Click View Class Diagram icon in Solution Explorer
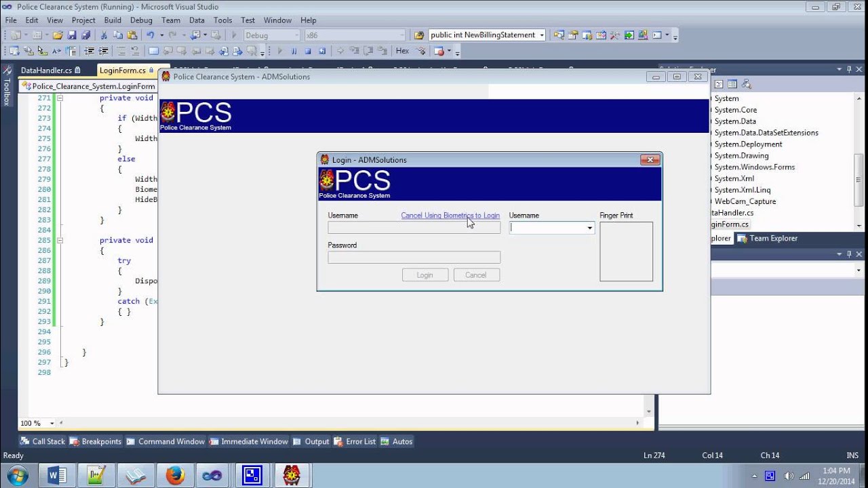Viewport: 868px width, 488px height. (747, 84)
